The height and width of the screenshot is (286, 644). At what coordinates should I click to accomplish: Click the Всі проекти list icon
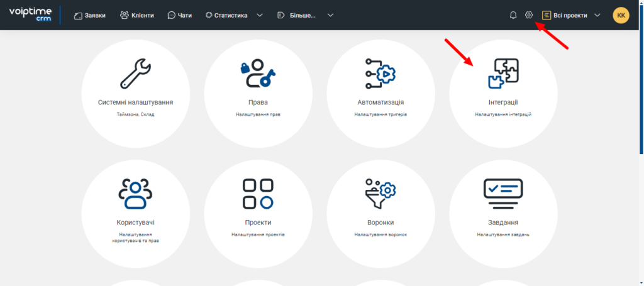click(547, 15)
